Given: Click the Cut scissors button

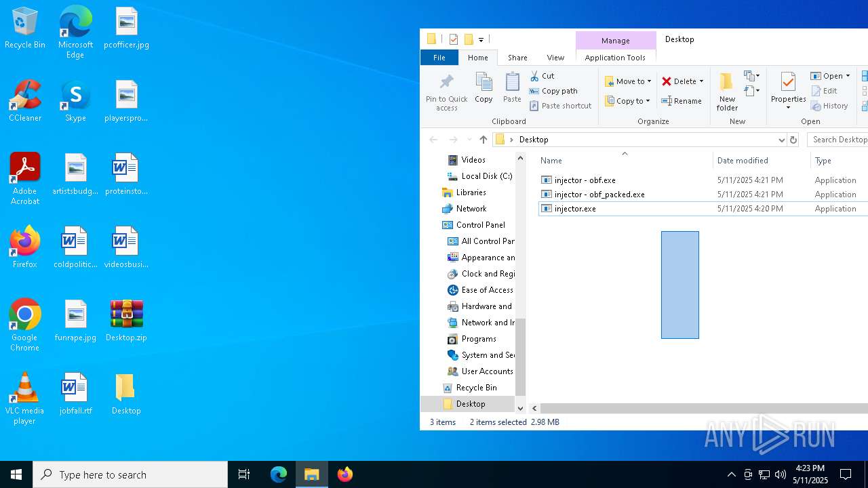Looking at the screenshot, I should pos(542,76).
